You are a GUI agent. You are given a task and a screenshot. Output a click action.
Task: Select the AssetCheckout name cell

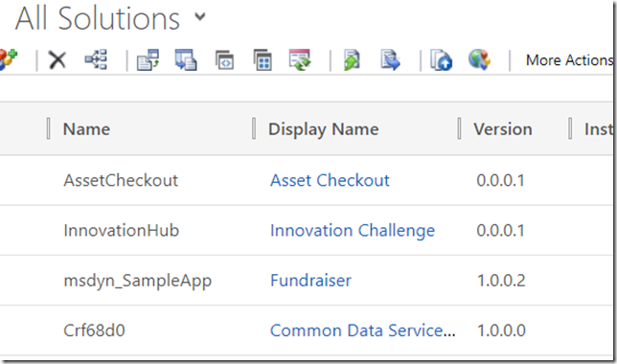pyautogui.click(x=121, y=180)
